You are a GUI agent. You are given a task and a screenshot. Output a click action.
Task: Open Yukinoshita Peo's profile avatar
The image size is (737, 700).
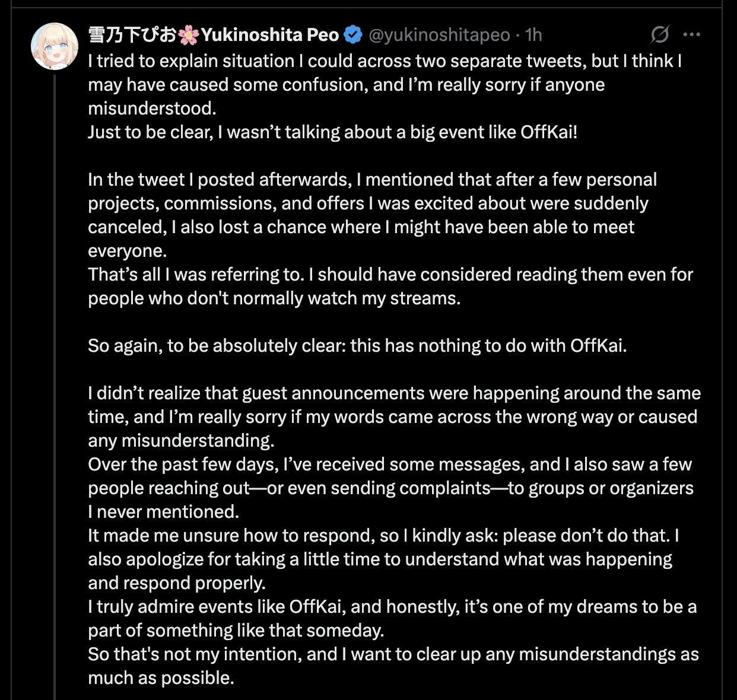(x=55, y=47)
